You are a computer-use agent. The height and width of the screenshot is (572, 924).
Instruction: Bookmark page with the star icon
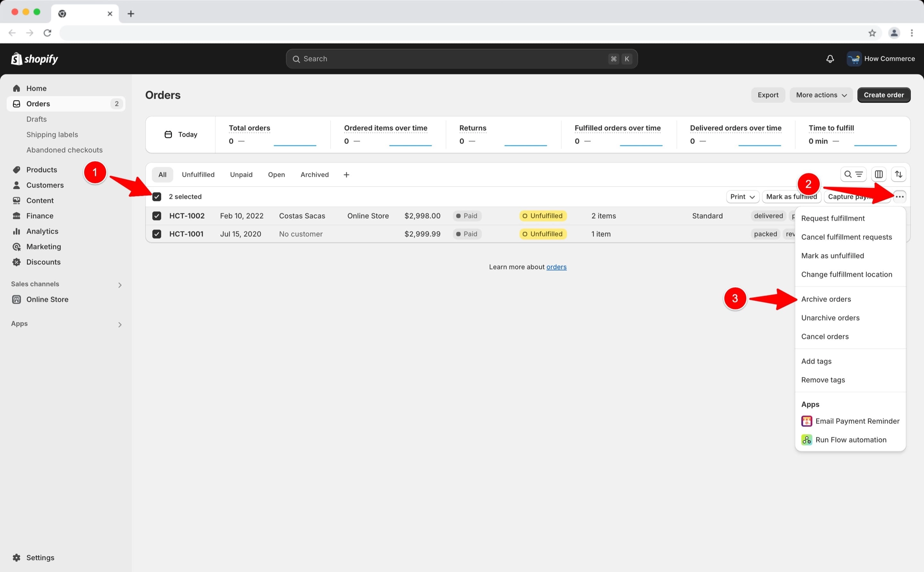point(872,33)
